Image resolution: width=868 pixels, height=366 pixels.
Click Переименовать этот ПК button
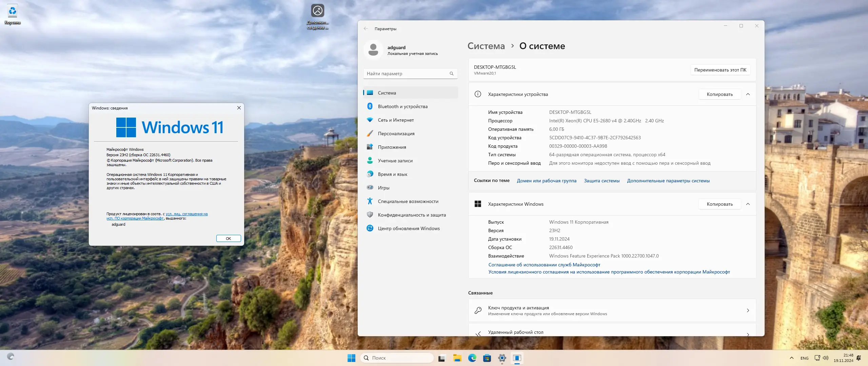point(720,70)
